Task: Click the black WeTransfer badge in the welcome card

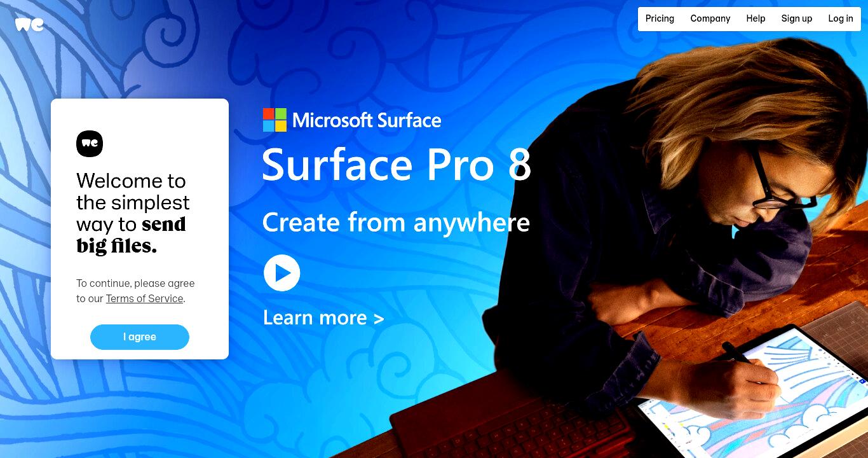Action: click(90, 144)
